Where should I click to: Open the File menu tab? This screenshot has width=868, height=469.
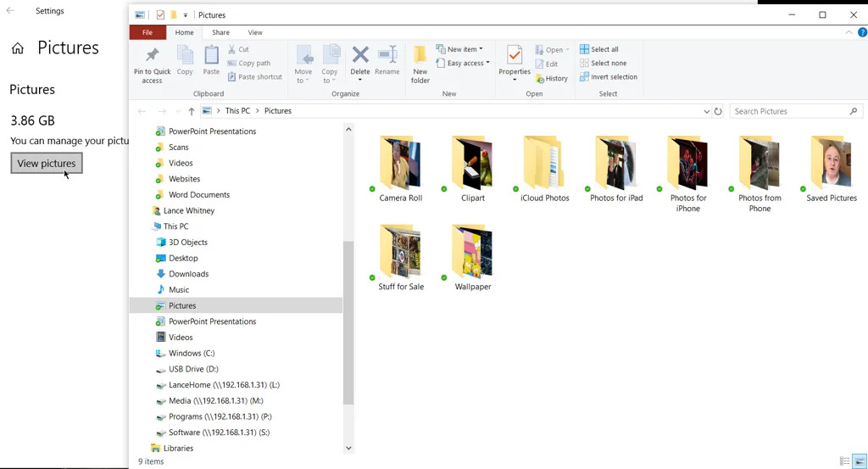[x=147, y=32]
